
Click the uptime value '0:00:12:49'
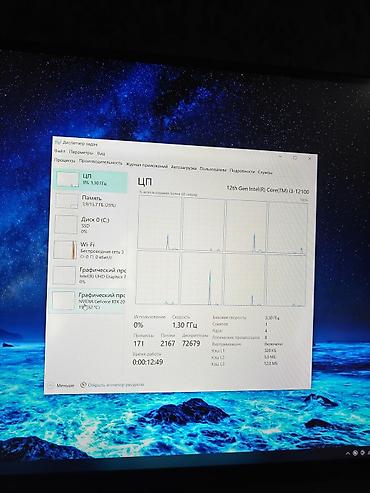click(148, 362)
